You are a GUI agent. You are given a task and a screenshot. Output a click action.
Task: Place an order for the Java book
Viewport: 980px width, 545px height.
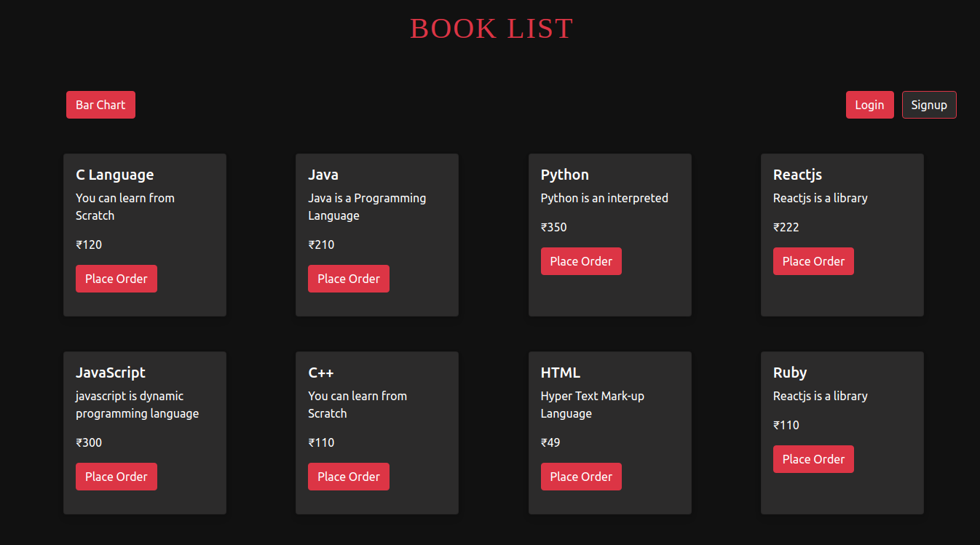point(348,278)
